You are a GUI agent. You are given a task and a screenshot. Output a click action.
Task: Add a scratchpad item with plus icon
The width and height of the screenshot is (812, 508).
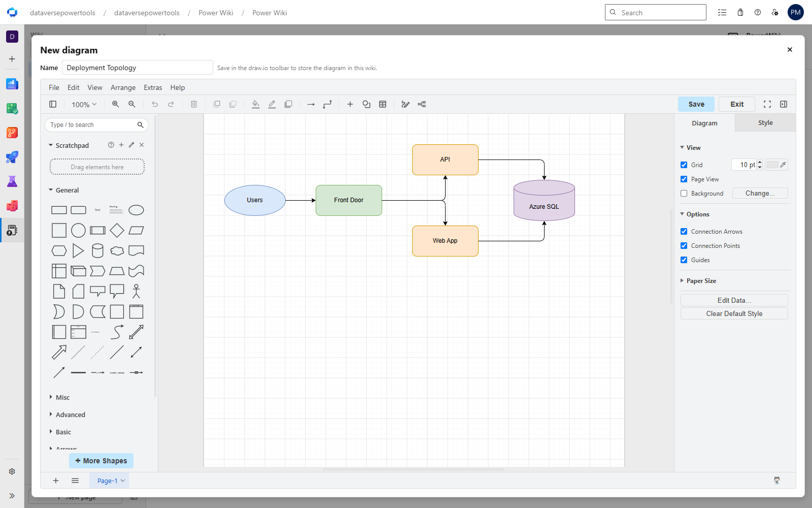click(121, 145)
